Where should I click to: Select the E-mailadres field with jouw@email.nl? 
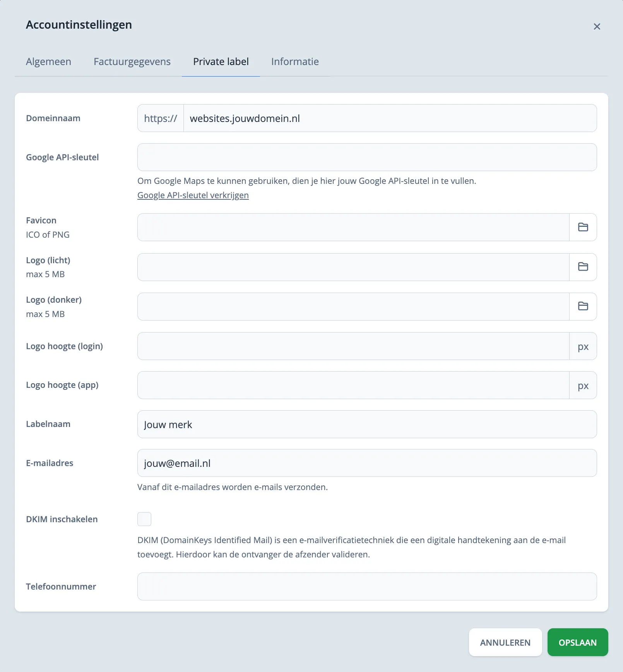367,463
